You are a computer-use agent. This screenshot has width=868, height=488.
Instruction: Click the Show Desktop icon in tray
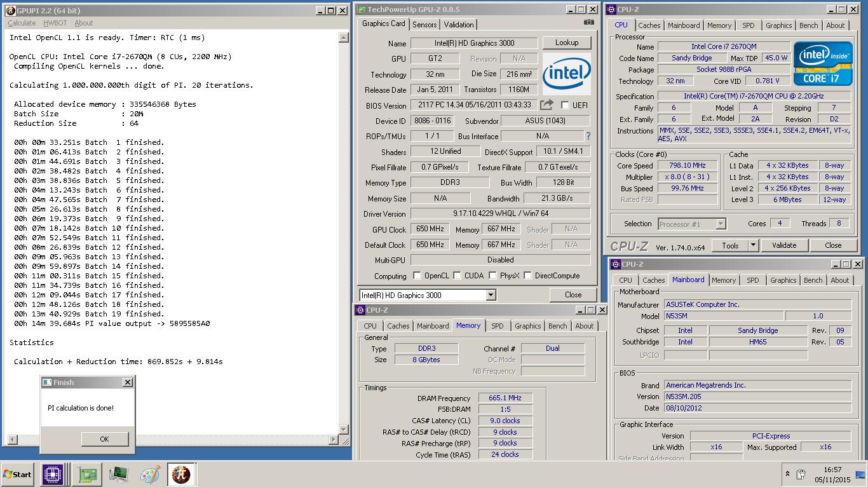pyautogui.click(x=860, y=475)
